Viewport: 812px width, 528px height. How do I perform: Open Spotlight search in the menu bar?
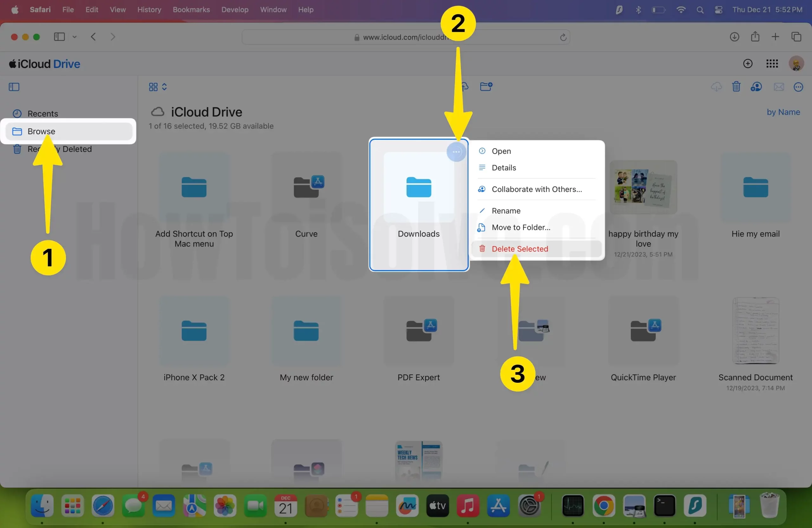coord(700,10)
